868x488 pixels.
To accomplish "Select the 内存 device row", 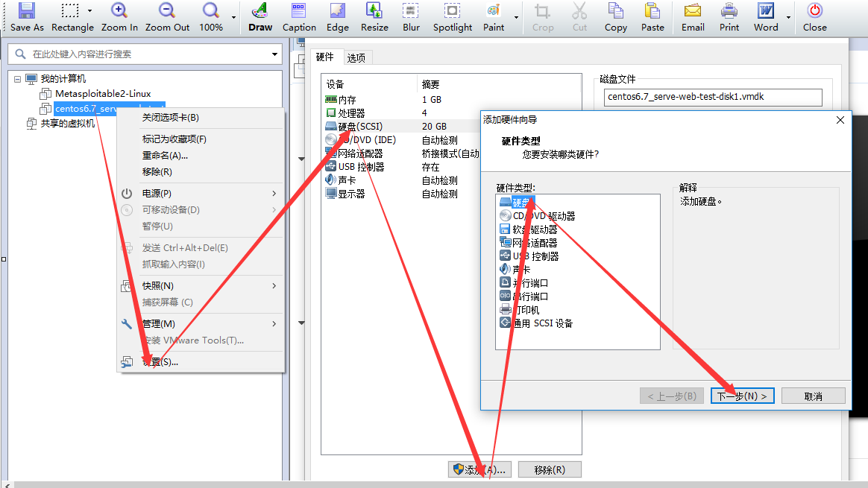I will [x=451, y=100].
